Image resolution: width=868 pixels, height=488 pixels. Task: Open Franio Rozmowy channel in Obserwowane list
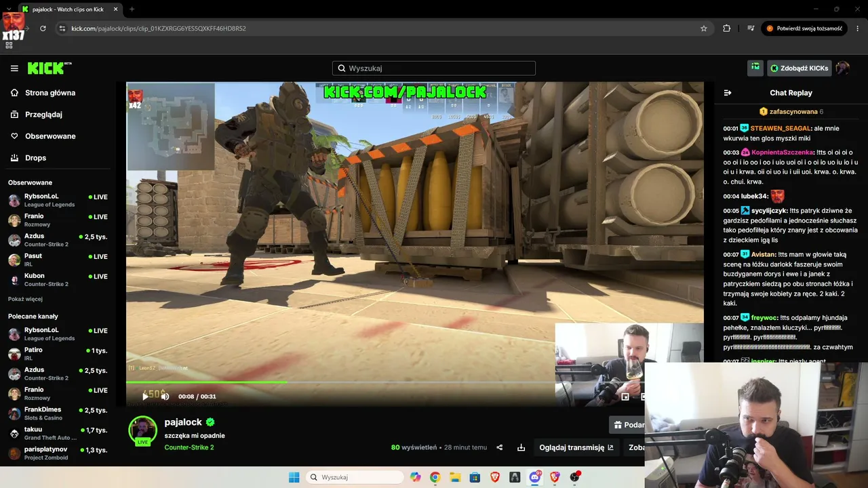pyautogui.click(x=58, y=220)
